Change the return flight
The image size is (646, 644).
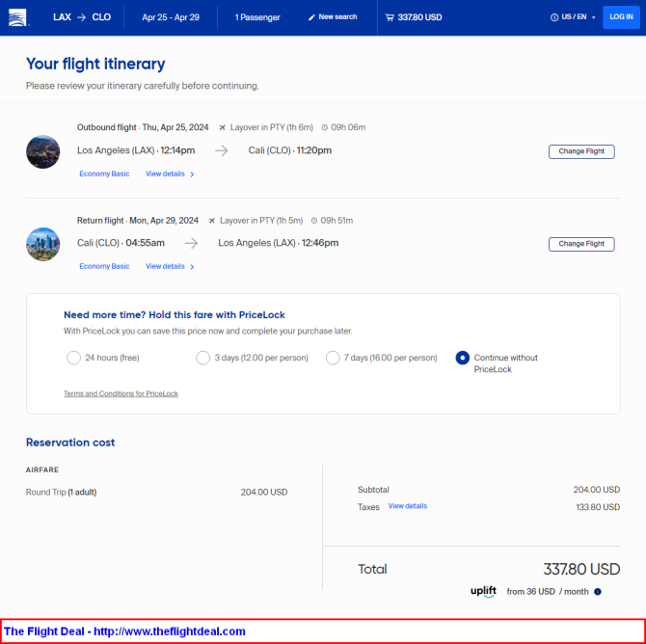click(581, 244)
